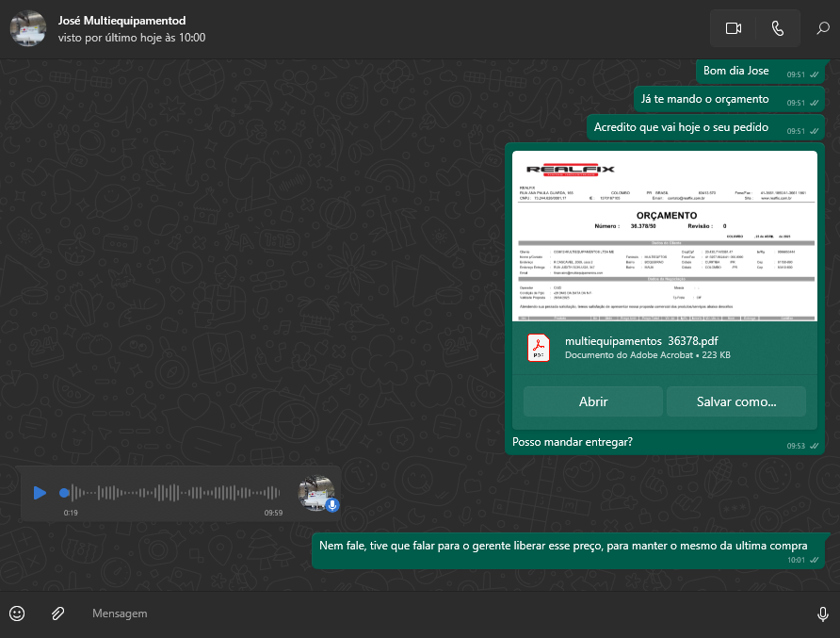
Task: Record a voice message with microphone
Action: click(822, 614)
